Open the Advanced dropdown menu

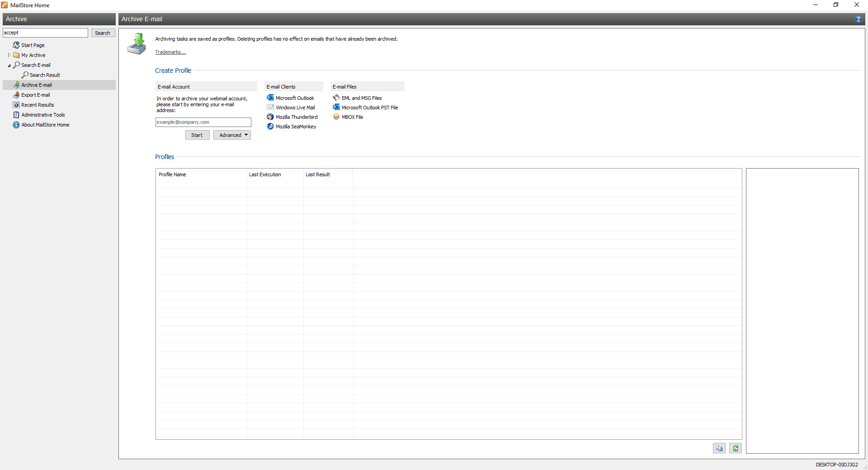coord(232,135)
